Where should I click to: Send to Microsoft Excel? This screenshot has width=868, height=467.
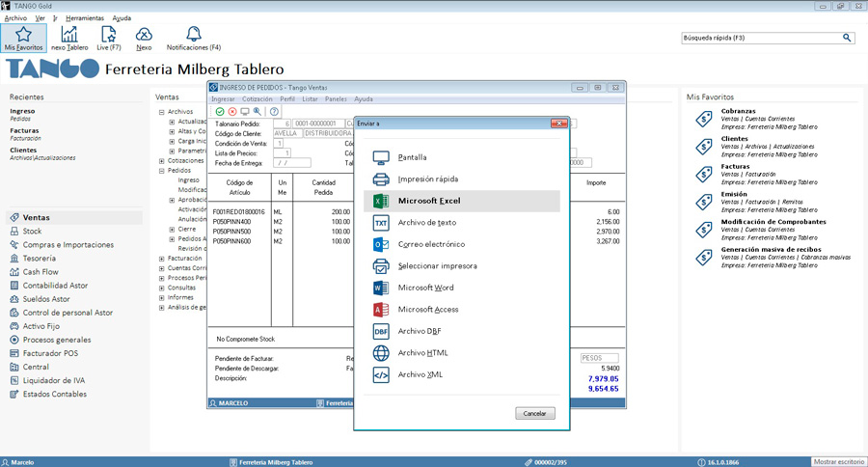point(462,201)
